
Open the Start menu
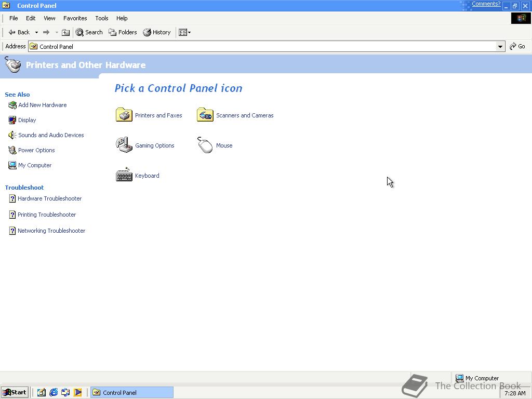pos(14,393)
